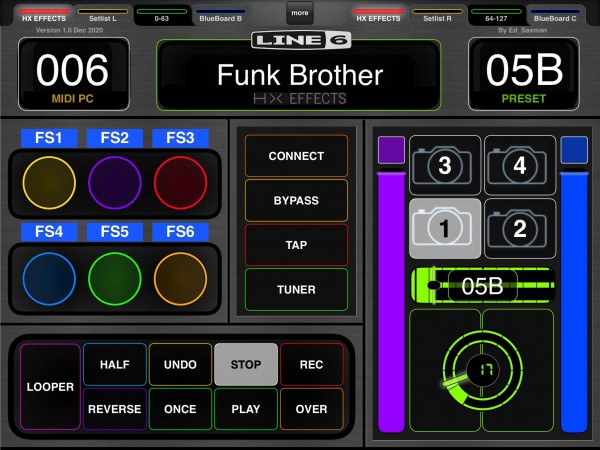Enable HALF speed looper

pyautogui.click(x=115, y=364)
